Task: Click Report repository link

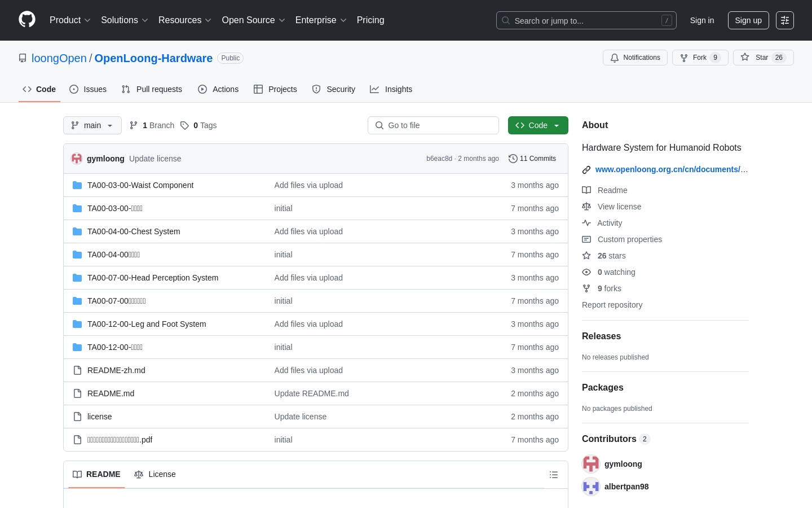Action: pyautogui.click(x=612, y=305)
